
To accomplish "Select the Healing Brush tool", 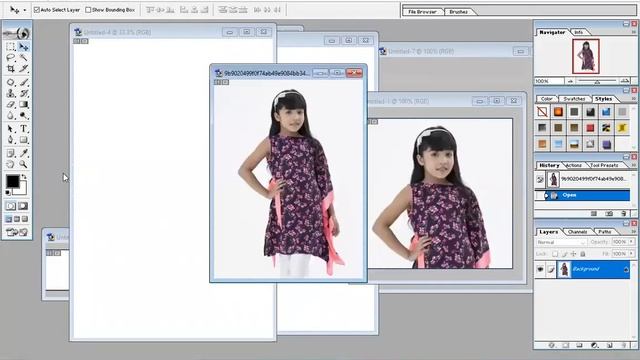I will point(11,82).
